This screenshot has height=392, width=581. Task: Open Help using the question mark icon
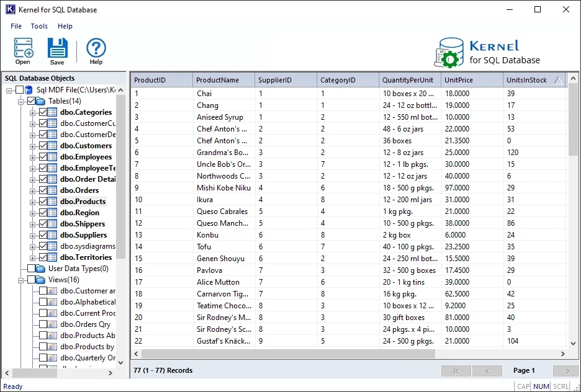pos(96,48)
